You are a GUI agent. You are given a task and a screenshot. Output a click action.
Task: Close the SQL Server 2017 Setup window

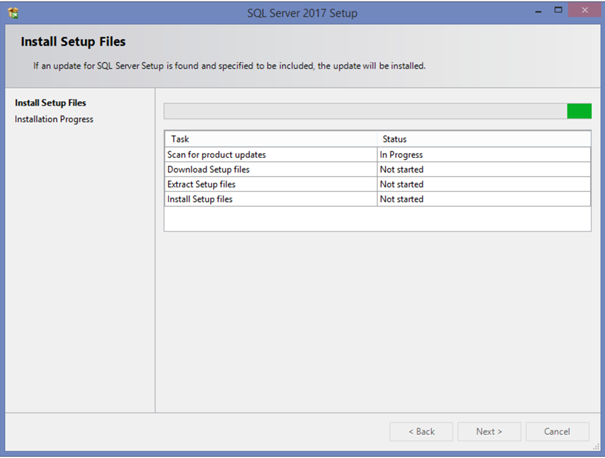pyautogui.click(x=585, y=10)
